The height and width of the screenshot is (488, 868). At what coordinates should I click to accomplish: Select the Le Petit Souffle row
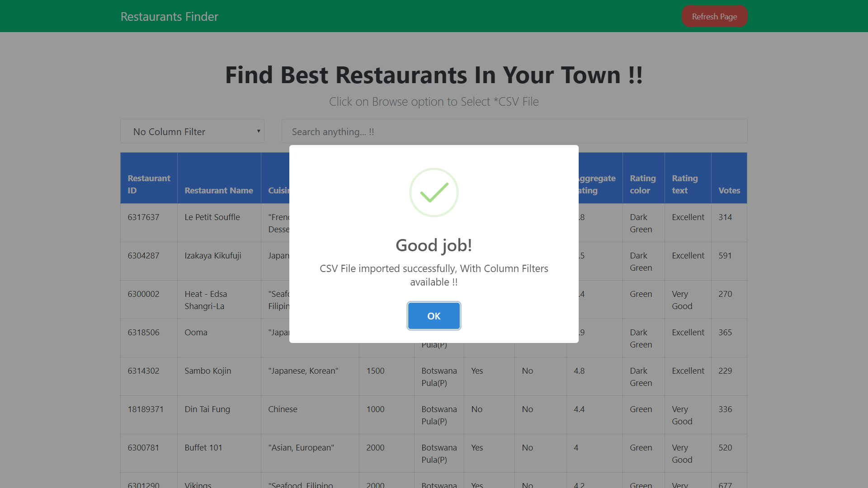click(x=212, y=217)
